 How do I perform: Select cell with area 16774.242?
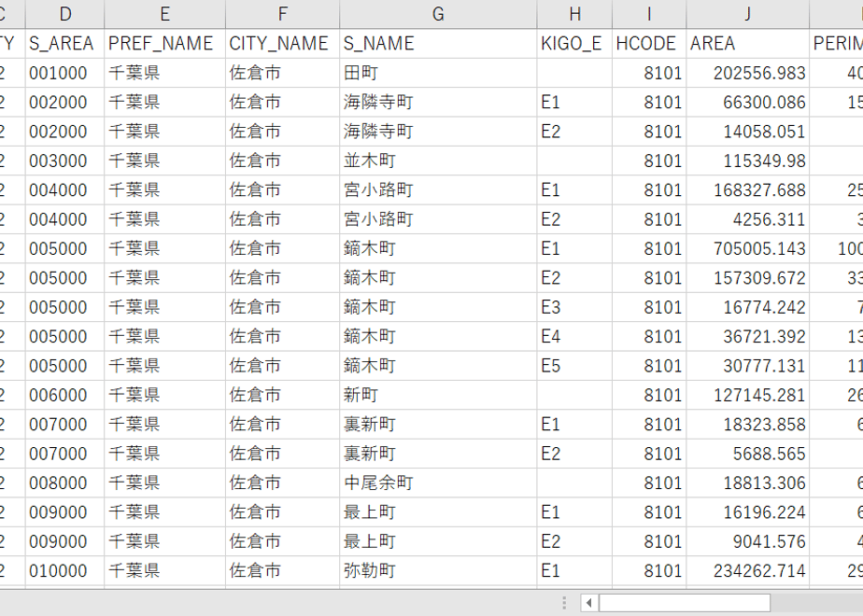coord(748,307)
